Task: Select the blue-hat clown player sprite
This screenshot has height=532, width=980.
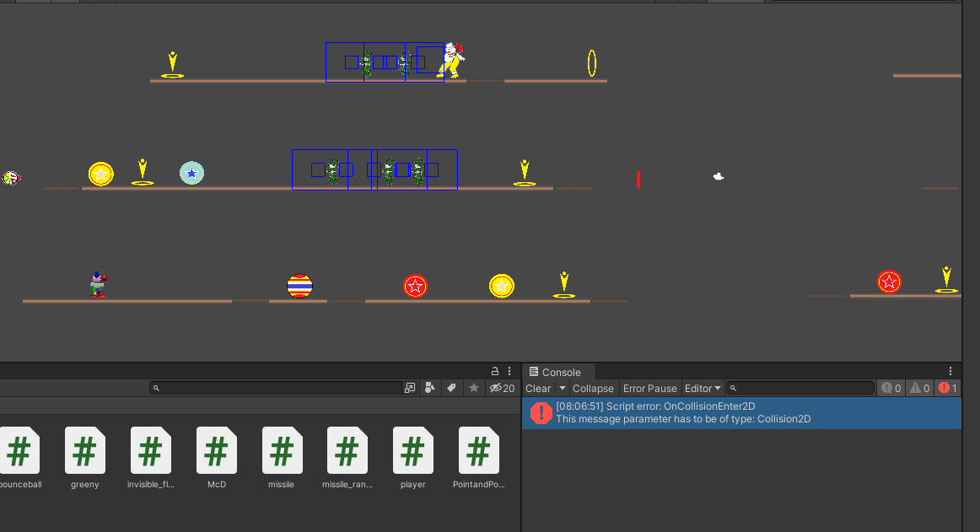Action: coord(98,285)
